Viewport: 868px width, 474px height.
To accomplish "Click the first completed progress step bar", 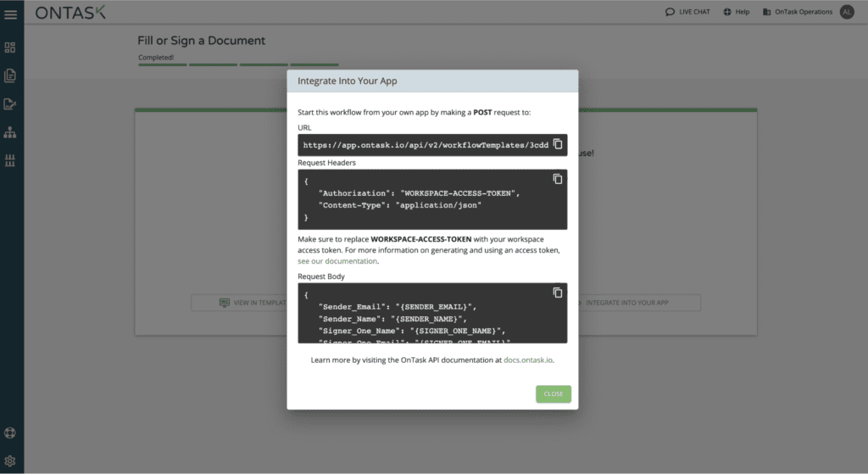I will (163, 64).
